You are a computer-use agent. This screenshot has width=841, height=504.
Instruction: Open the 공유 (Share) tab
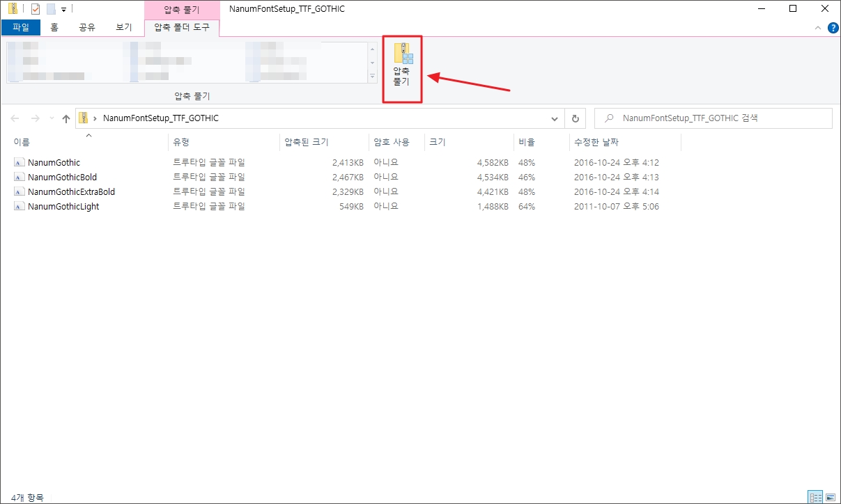click(86, 28)
